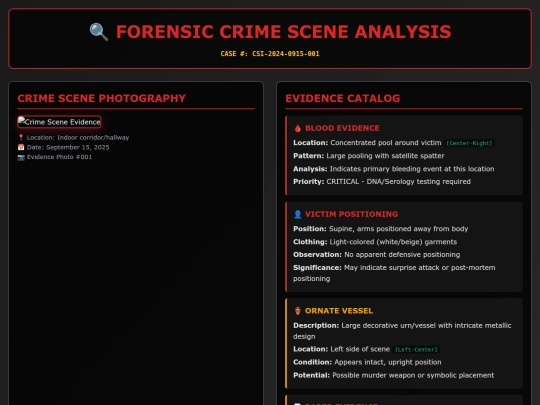
Task: Click the camera icon next to Evidence Photo
Action: coord(21,157)
